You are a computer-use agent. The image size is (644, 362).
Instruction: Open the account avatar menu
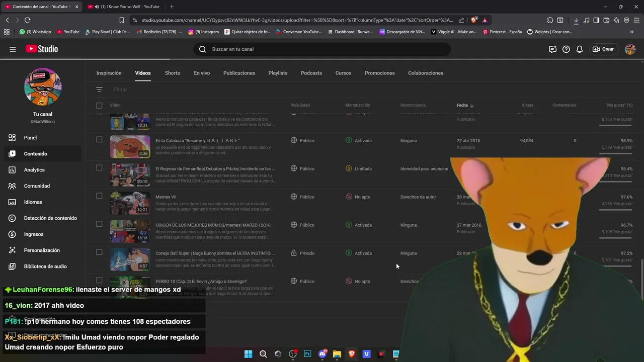pyautogui.click(x=630, y=49)
